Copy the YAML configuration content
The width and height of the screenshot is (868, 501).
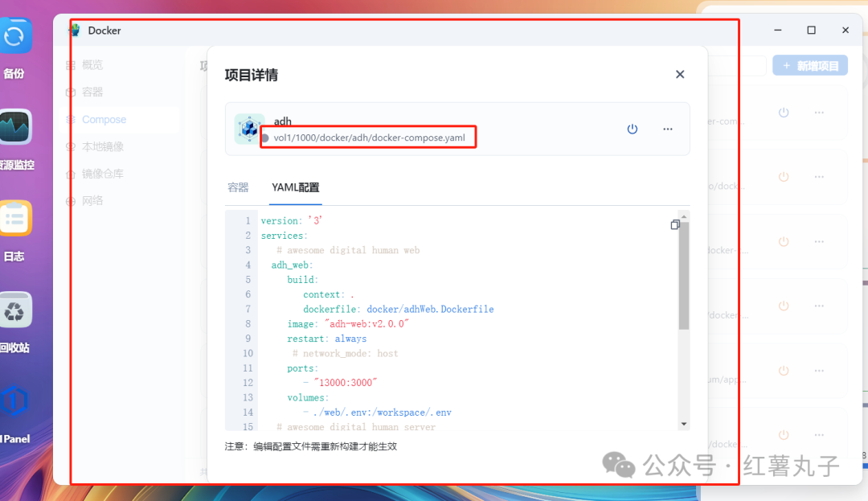pos(675,224)
